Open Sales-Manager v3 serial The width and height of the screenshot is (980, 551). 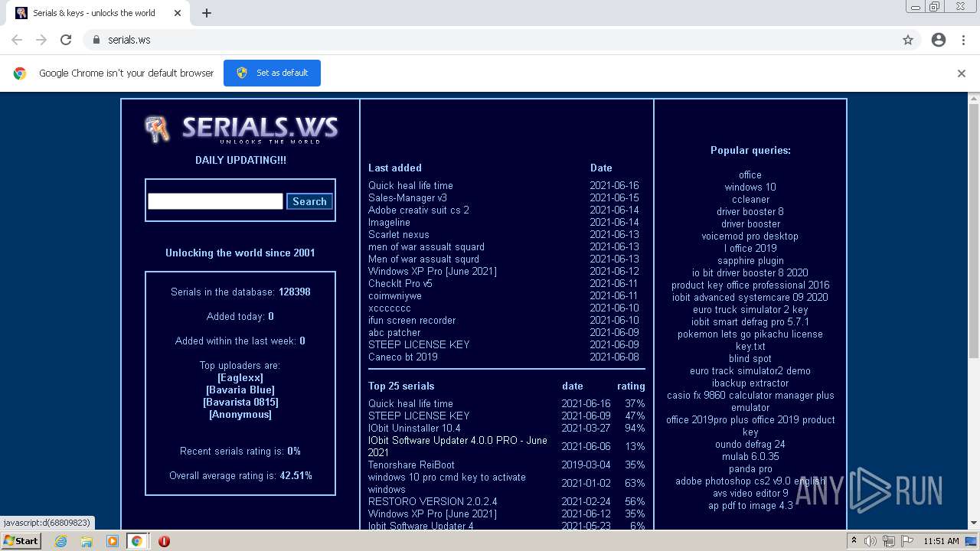[407, 197]
